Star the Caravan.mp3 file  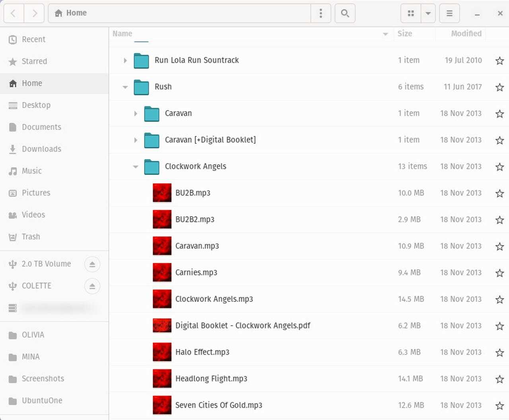[500, 247]
